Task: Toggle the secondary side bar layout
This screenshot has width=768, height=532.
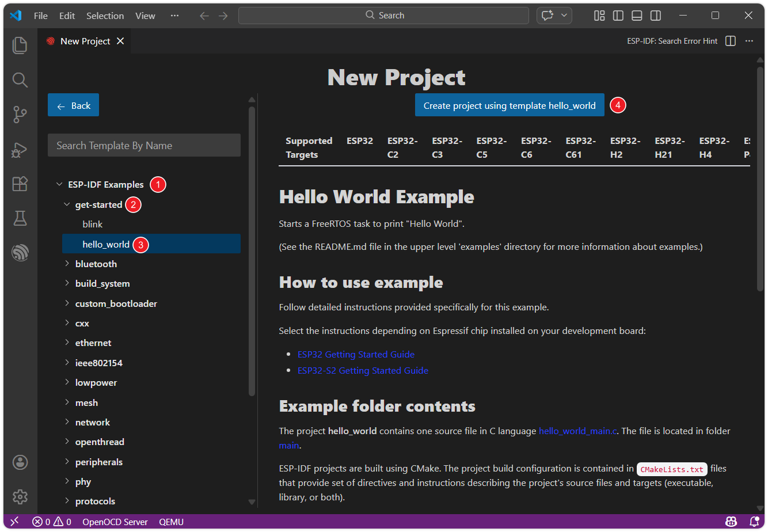Action: click(x=655, y=16)
